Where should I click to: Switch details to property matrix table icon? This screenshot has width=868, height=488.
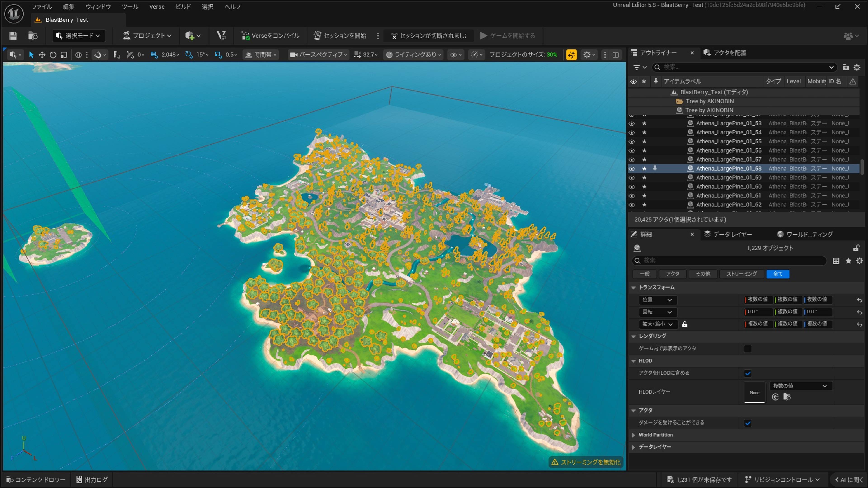tap(836, 261)
